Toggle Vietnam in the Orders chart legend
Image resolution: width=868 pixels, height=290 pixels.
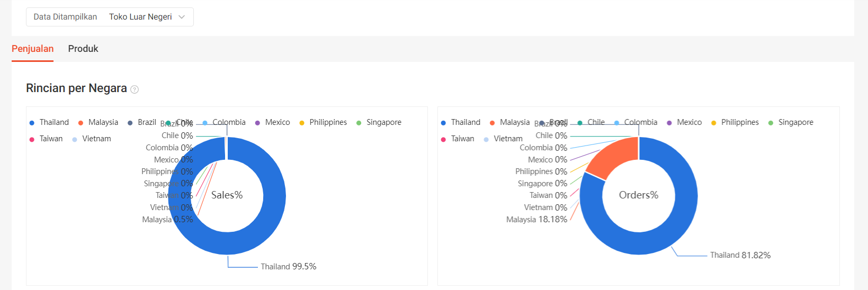[x=503, y=139]
